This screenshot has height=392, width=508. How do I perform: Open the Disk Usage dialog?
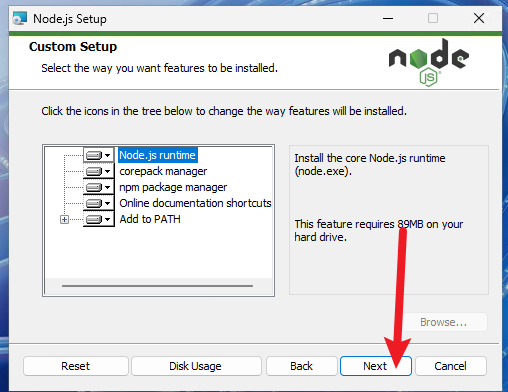coord(196,366)
